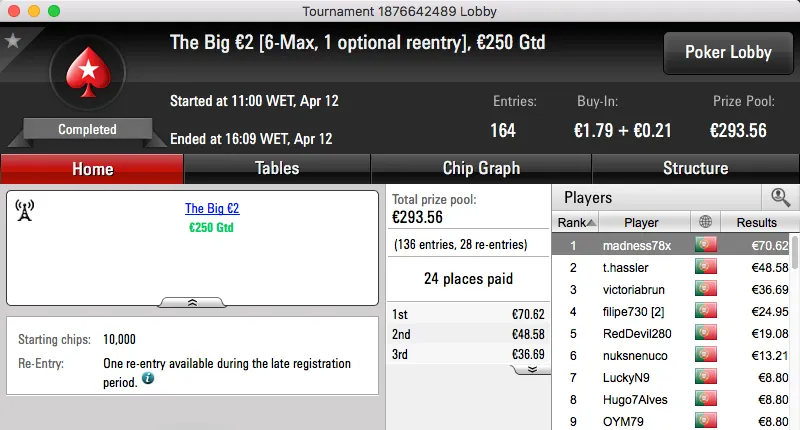The image size is (800, 430).
Task: Open the Chip Graph tab
Action: [x=481, y=168]
